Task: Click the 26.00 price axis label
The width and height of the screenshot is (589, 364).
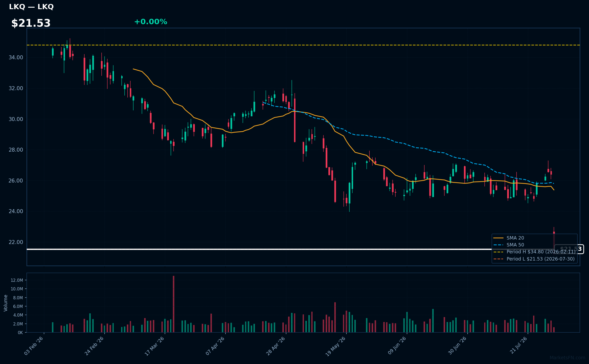Action: [x=16, y=181]
